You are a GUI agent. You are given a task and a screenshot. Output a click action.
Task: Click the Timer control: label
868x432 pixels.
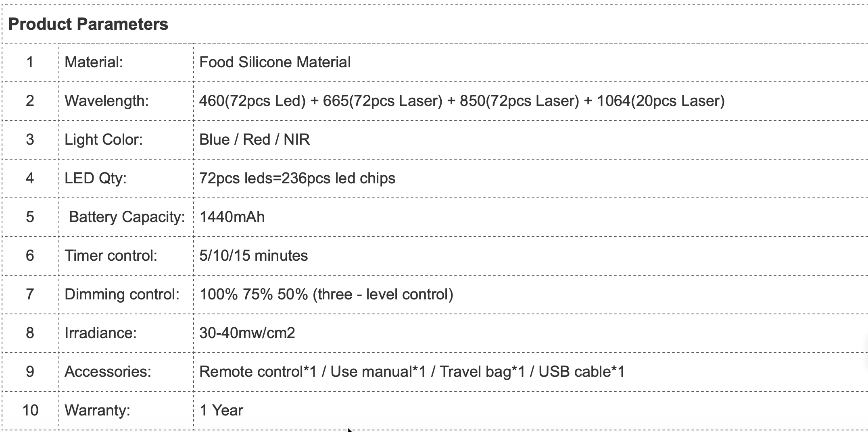111,256
